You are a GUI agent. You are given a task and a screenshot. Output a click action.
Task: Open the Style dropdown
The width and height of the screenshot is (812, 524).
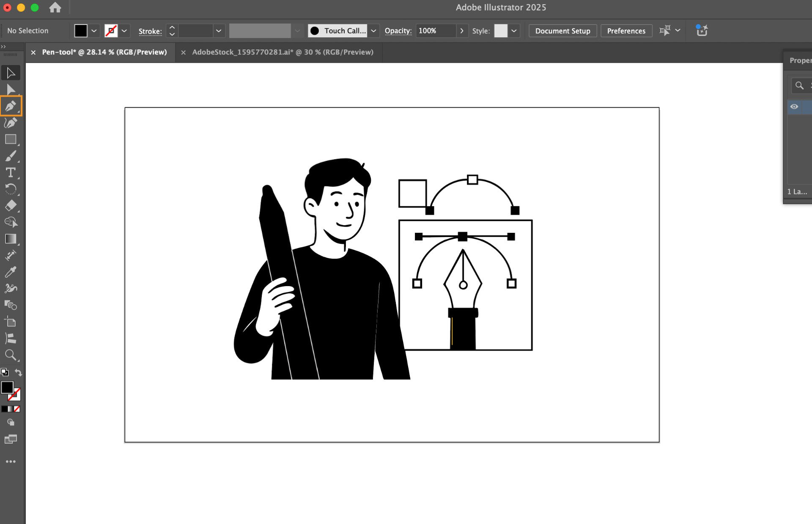point(514,30)
